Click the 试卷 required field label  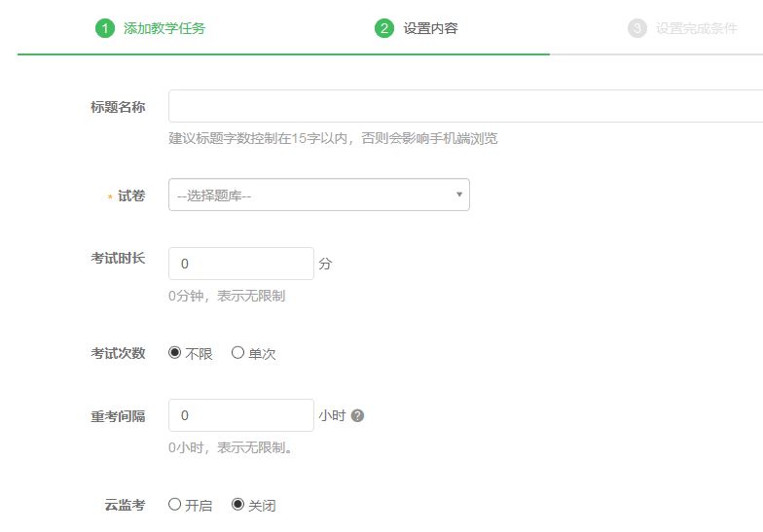click(130, 196)
